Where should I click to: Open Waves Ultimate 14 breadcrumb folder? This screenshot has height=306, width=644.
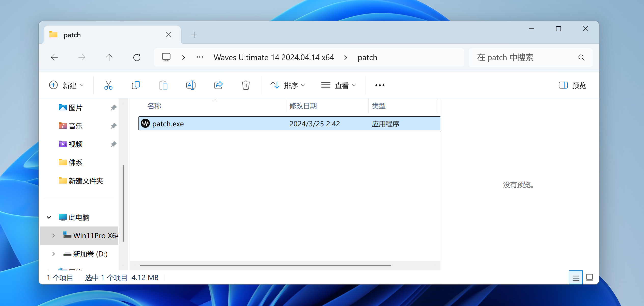click(274, 58)
